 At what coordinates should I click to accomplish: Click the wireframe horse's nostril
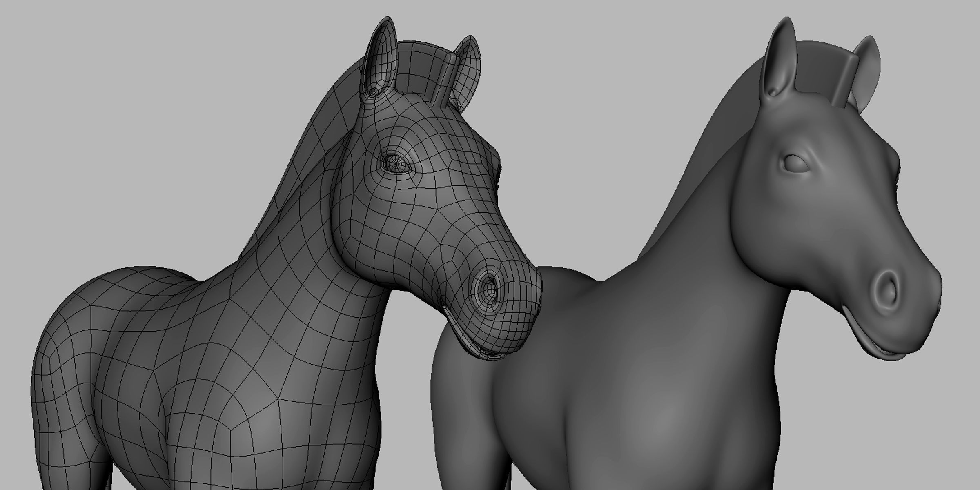pyautogui.click(x=488, y=290)
